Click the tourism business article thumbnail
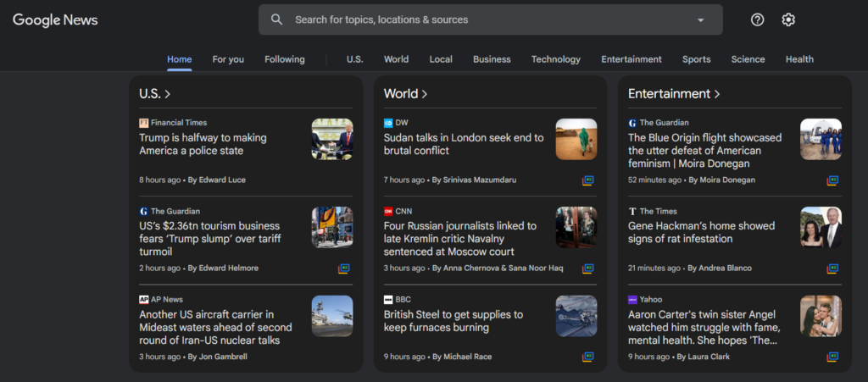 tap(332, 228)
